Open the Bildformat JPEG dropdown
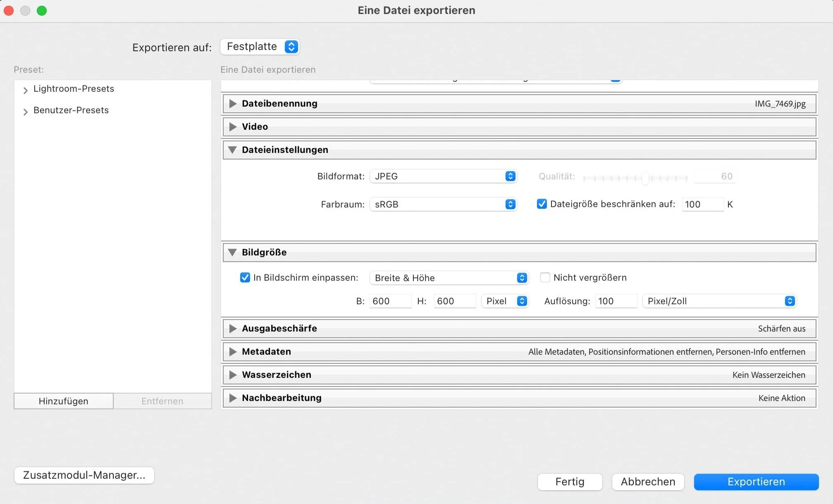This screenshot has width=833, height=504. coord(443,176)
